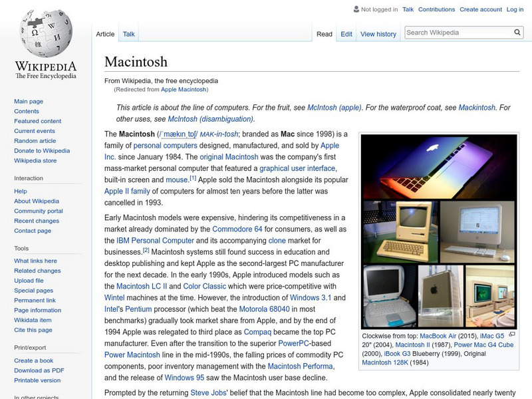The height and width of the screenshot is (399, 532).
Task: Open McIntosh (disambiguation) link
Action: point(210,119)
